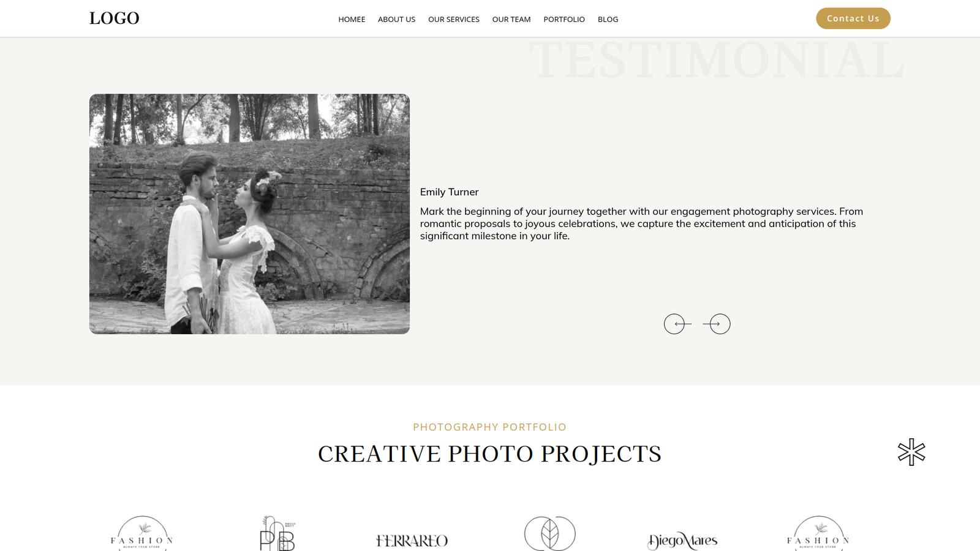Viewport: 980px width, 551px height.
Task: Click the leaf circles brand logo
Action: click(550, 533)
